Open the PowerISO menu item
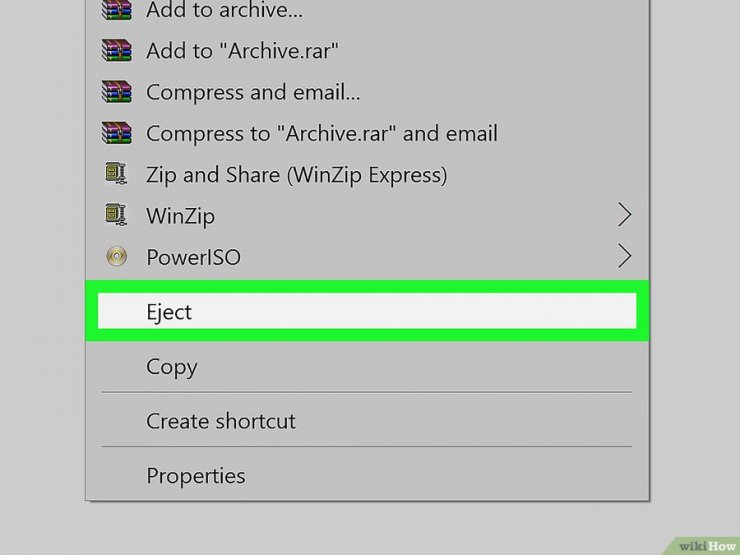The height and width of the screenshot is (555, 740). pos(367,257)
